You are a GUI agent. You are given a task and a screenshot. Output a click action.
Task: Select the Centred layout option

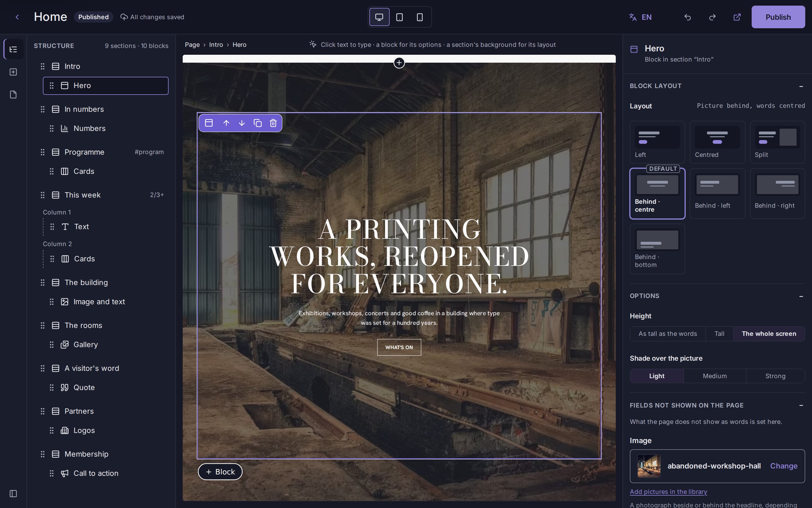pyautogui.click(x=717, y=142)
